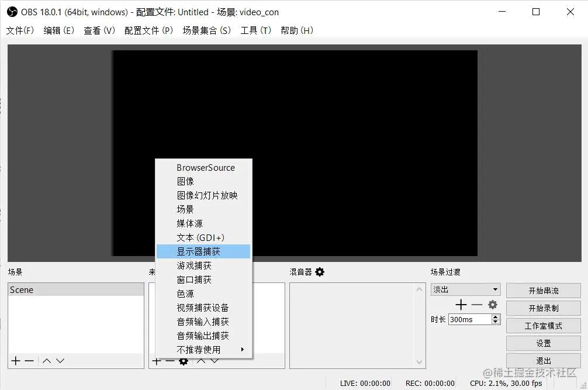Click mixer panel scroll down arrow
Screen dimensions: 588x390
tap(419, 362)
